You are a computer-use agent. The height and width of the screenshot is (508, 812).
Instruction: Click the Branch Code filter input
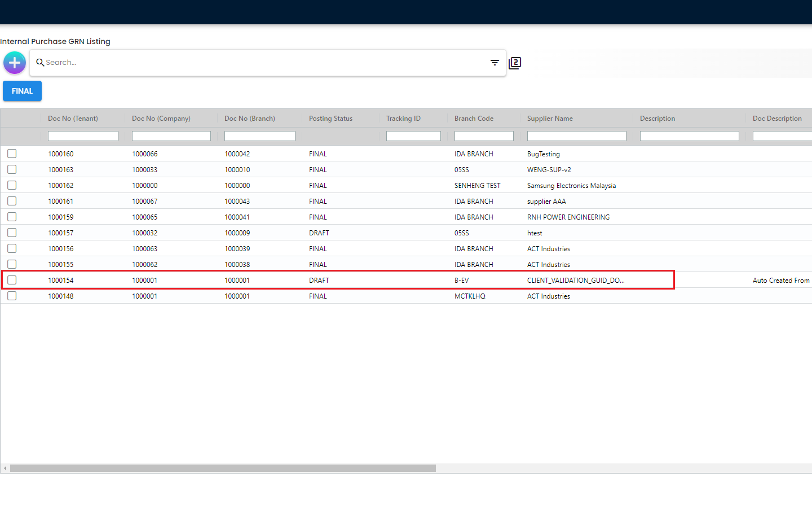tap(484, 136)
